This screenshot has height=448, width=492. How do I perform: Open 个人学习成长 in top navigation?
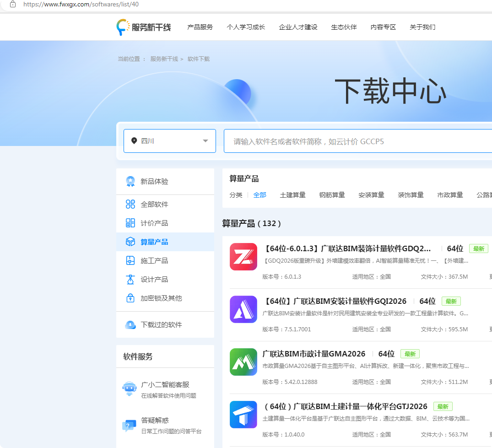(x=246, y=27)
